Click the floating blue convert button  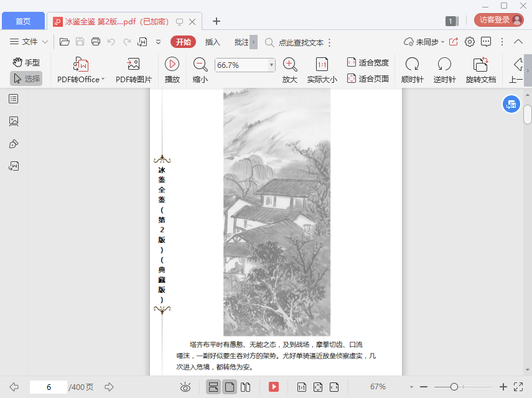click(x=511, y=105)
